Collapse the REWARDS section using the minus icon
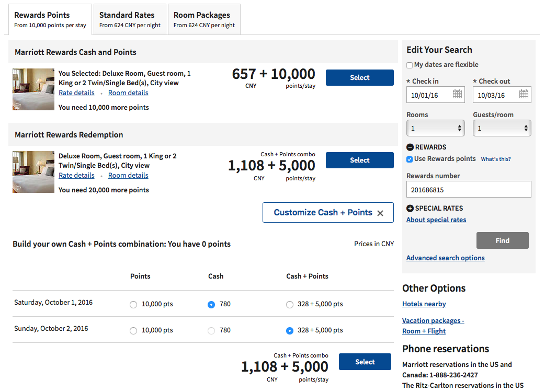 [x=410, y=147]
